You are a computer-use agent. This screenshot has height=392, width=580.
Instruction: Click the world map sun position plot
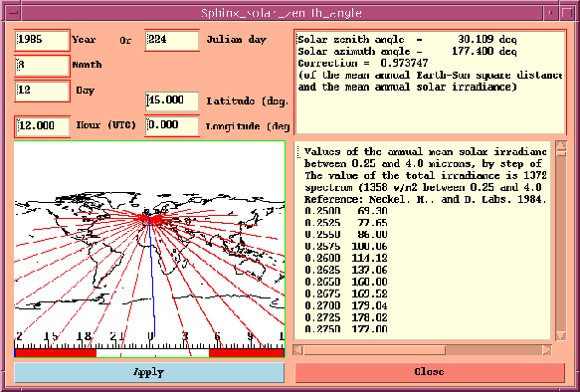[149, 249]
